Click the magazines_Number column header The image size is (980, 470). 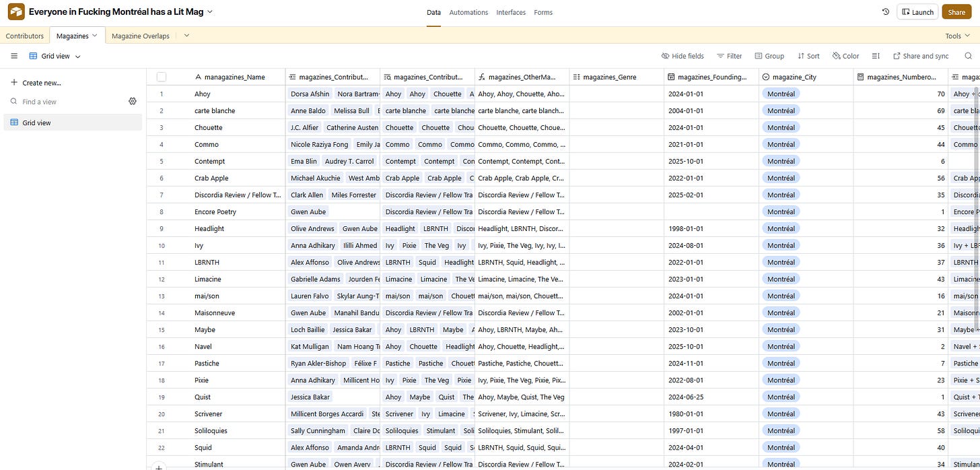pyautogui.click(x=901, y=77)
